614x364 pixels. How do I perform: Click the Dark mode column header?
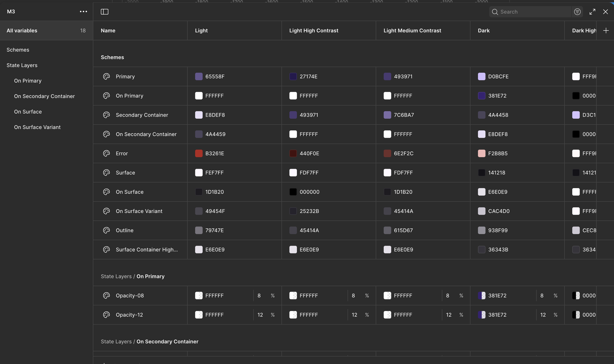(484, 30)
